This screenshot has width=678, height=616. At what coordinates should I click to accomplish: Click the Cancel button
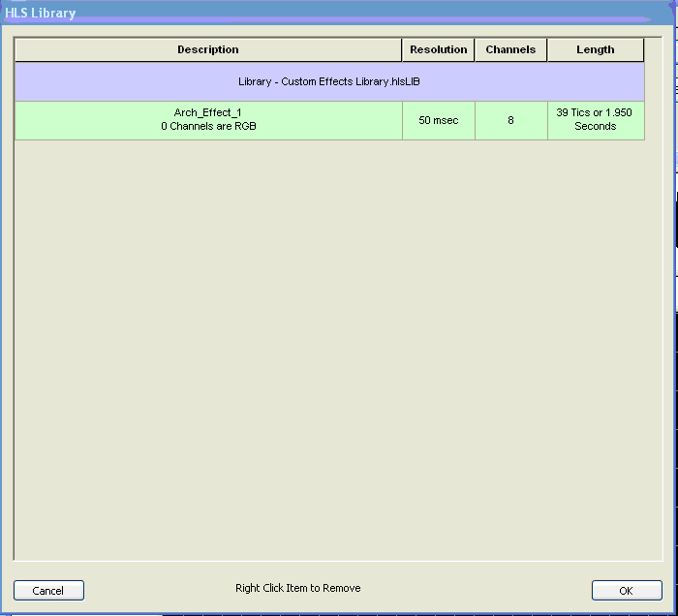click(48, 590)
